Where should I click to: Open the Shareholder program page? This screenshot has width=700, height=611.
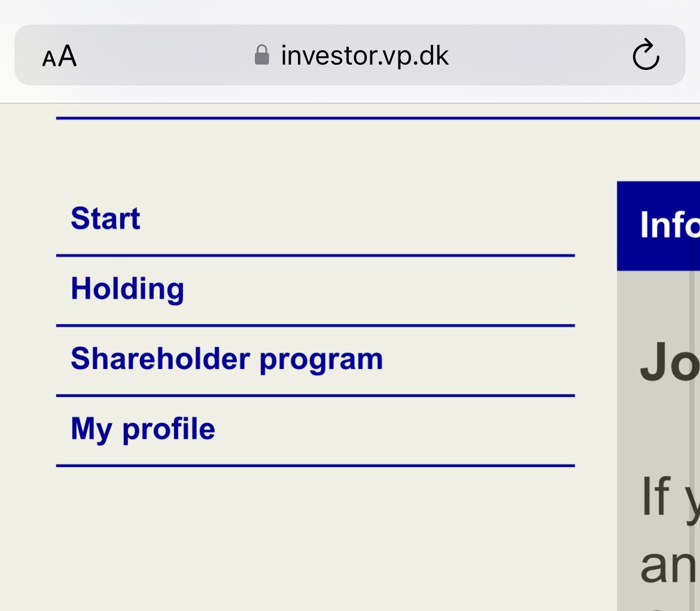(227, 359)
